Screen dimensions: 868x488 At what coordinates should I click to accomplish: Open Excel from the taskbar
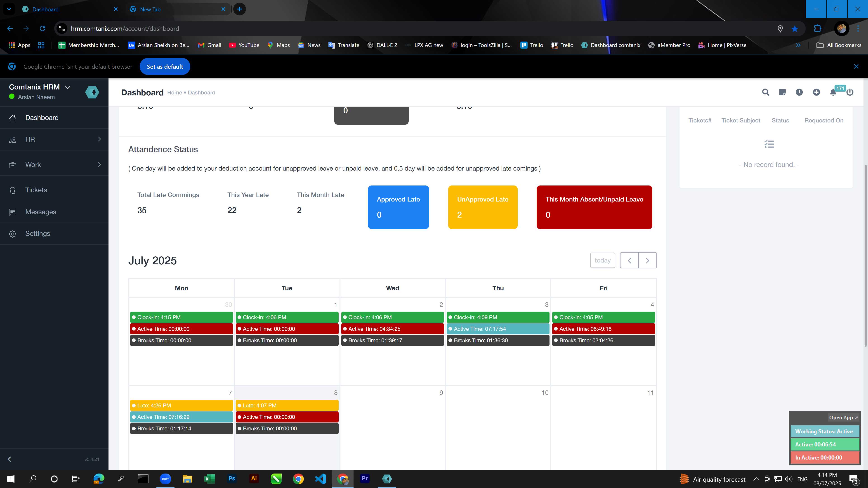tap(209, 479)
